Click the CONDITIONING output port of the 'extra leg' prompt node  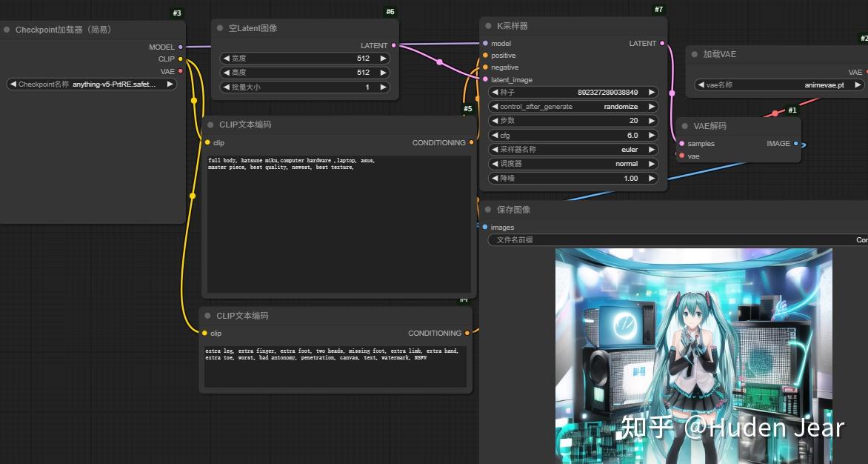tap(467, 334)
